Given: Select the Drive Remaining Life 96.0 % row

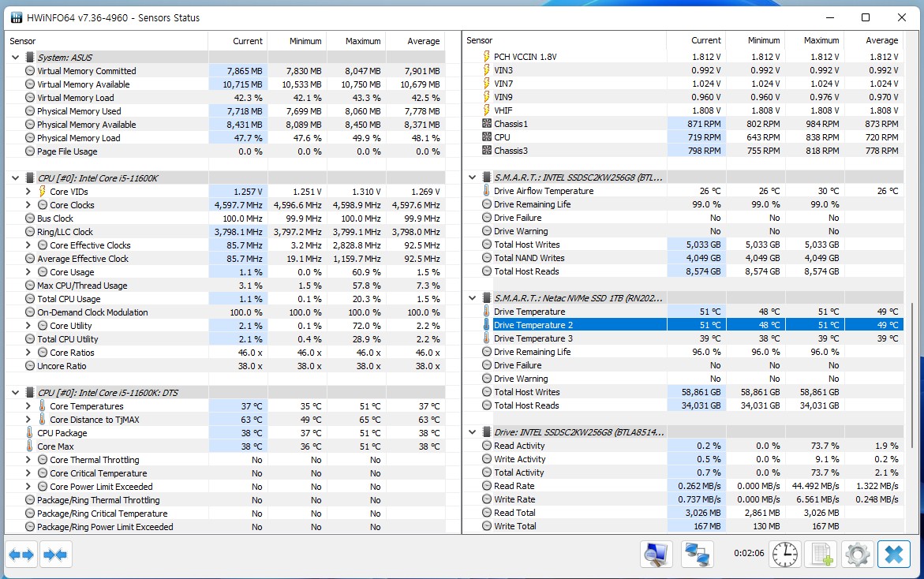Looking at the screenshot, I should (x=683, y=353).
